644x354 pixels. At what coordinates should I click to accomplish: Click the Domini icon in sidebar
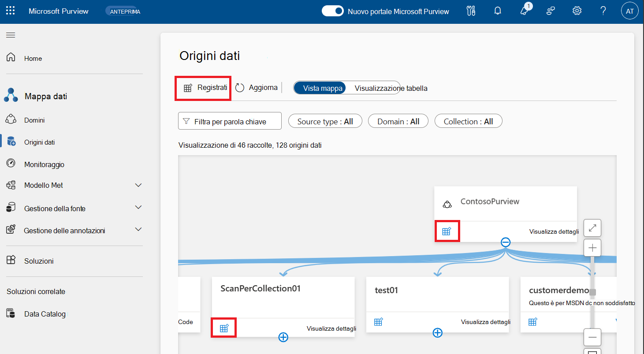(x=11, y=119)
